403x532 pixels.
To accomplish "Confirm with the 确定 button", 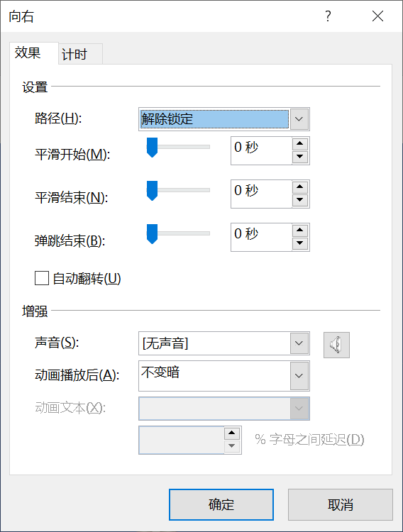I will [221, 504].
